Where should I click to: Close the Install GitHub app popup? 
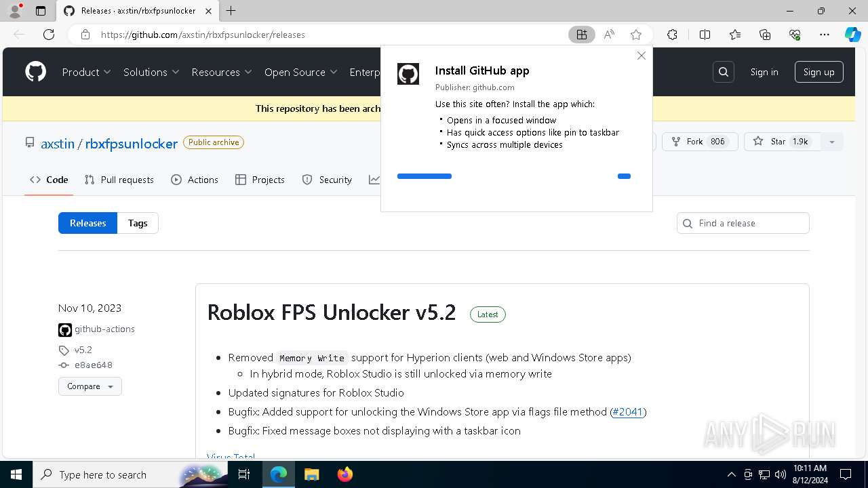(x=642, y=56)
